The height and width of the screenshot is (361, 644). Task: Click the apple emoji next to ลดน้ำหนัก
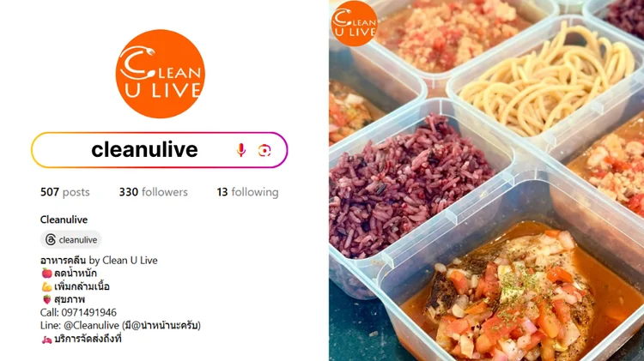coord(47,273)
